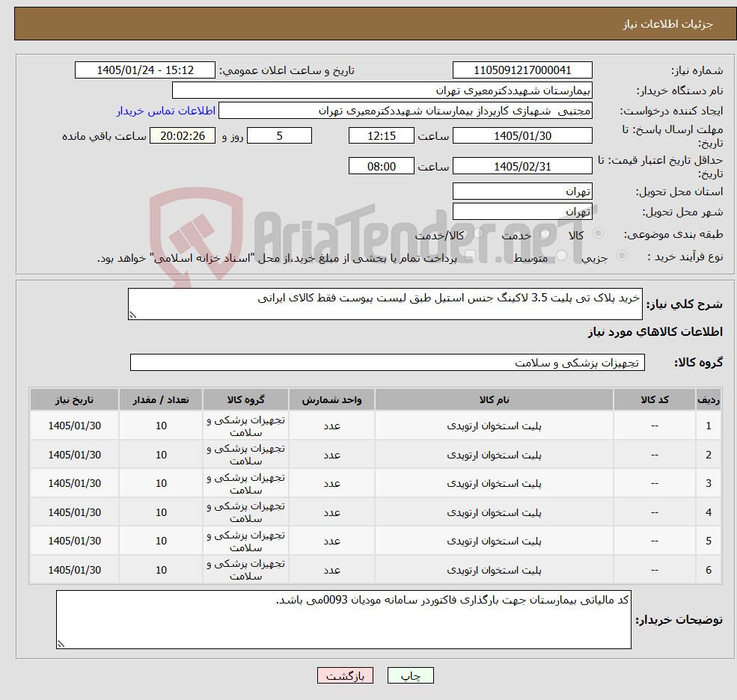The width and height of the screenshot is (737, 700).
Task: Click the جزئیات اطلاعات نیاز page header
Action: coord(668,24)
